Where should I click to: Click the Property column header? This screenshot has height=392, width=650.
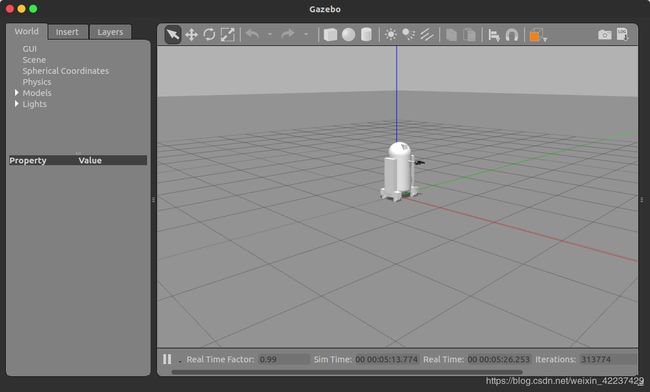(x=28, y=160)
